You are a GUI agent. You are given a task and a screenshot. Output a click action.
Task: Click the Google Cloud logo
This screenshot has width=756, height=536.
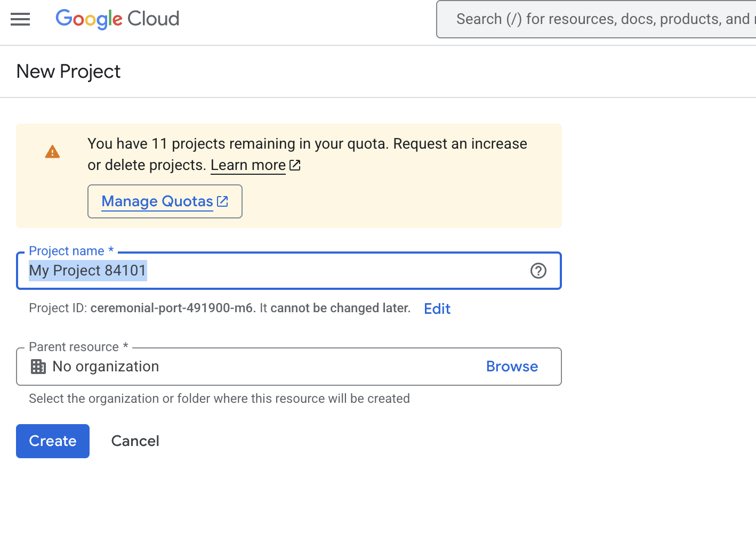coord(117,19)
